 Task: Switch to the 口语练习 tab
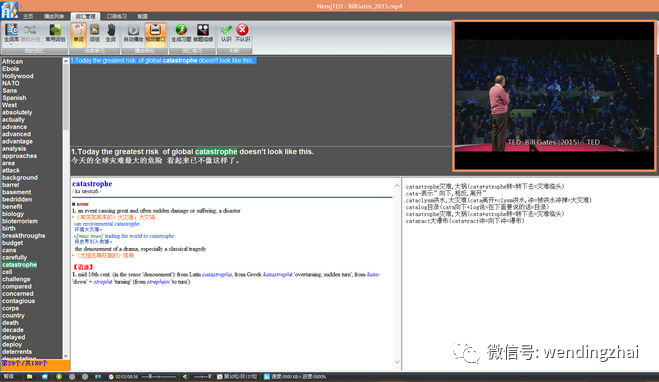(116, 16)
